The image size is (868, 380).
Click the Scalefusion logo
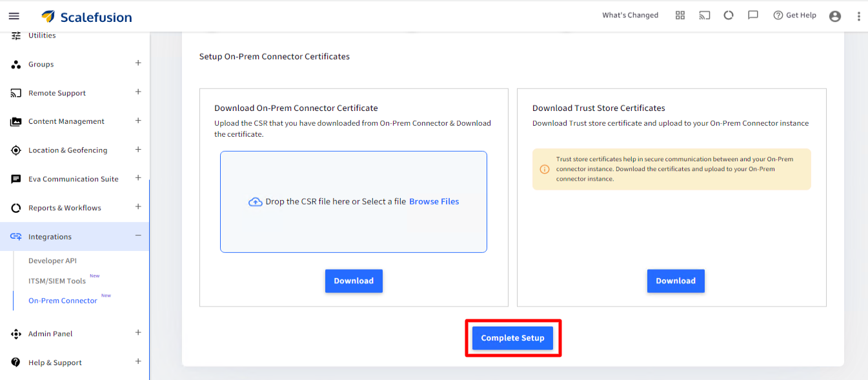pos(86,17)
